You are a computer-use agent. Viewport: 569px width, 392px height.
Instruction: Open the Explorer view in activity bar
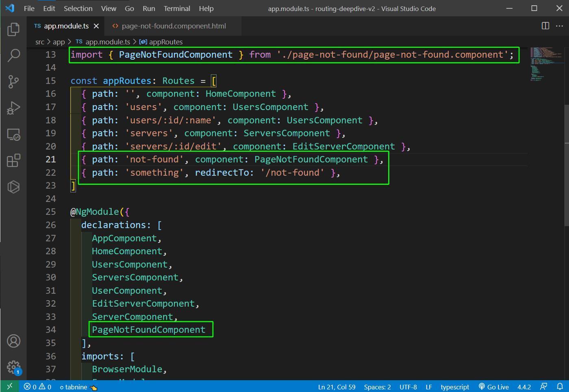click(x=13, y=29)
